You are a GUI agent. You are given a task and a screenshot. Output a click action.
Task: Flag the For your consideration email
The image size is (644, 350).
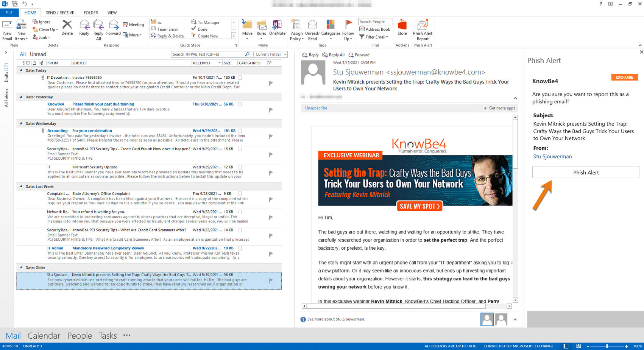coord(271,136)
